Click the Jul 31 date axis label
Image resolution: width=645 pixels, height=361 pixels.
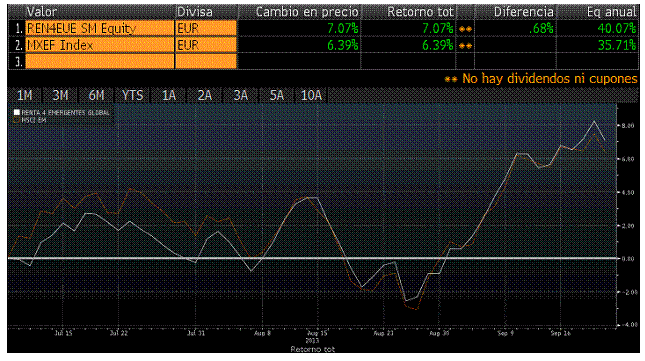click(x=196, y=333)
